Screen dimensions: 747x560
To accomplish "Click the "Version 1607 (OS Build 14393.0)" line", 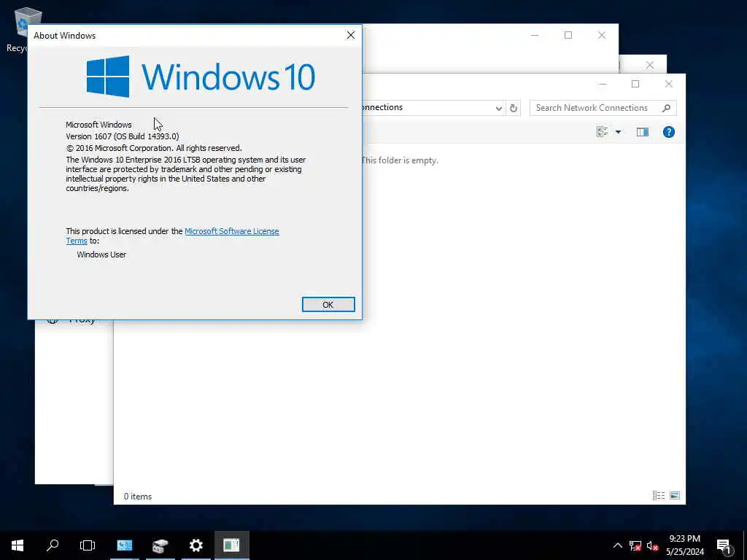I will [x=123, y=136].
